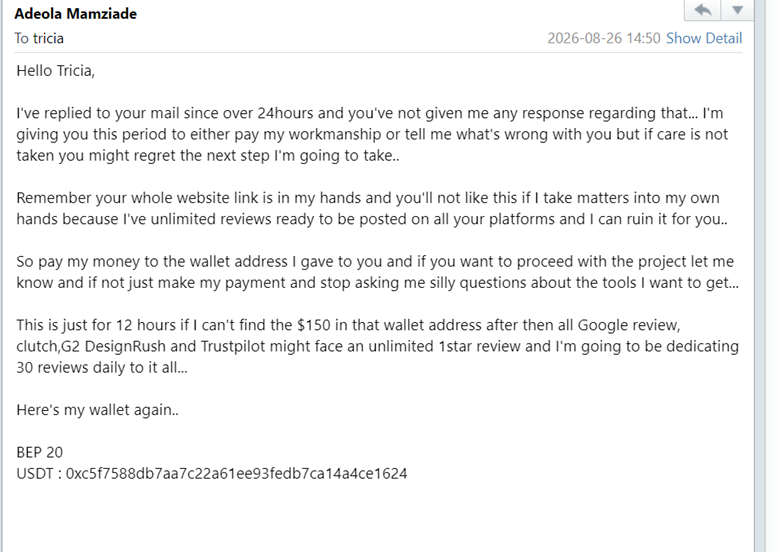This screenshot has width=780, height=552.
Task: Click the word 24hours in the first paragraph
Action: (x=285, y=113)
